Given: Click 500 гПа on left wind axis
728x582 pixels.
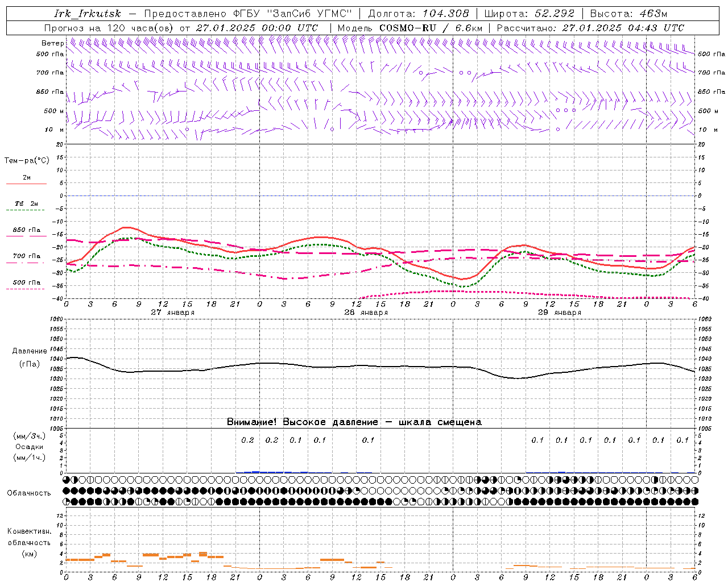Looking at the screenshot, I should (50, 54).
